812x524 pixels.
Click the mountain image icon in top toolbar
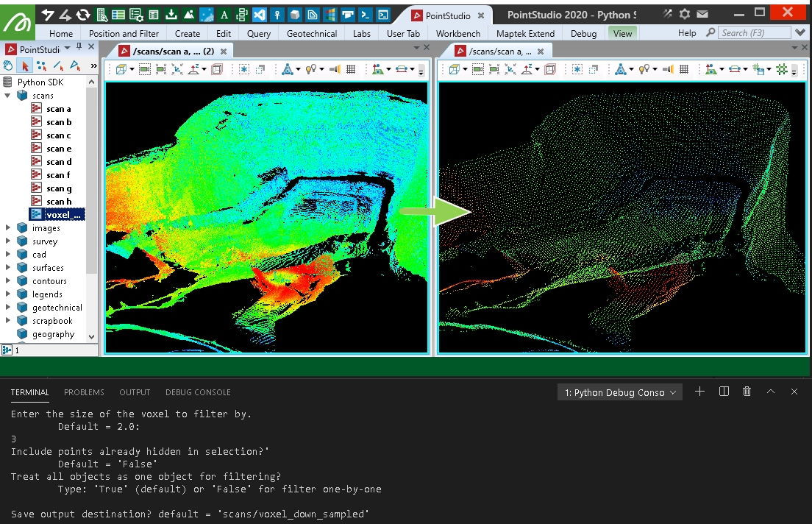188,15
